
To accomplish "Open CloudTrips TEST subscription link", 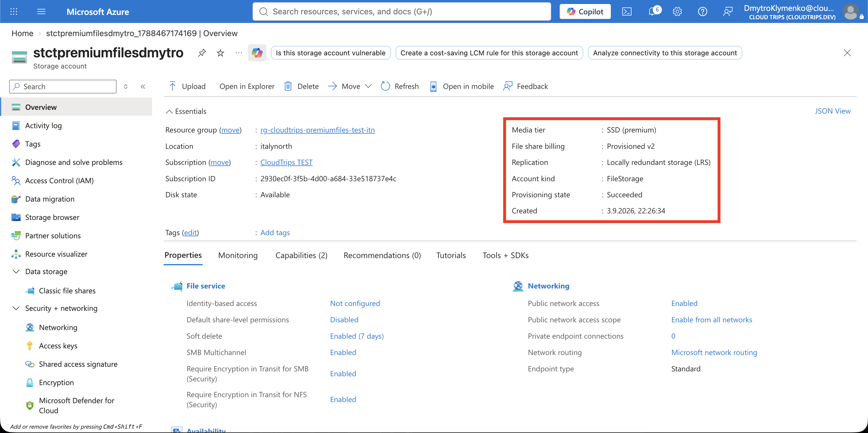I will (x=286, y=162).
